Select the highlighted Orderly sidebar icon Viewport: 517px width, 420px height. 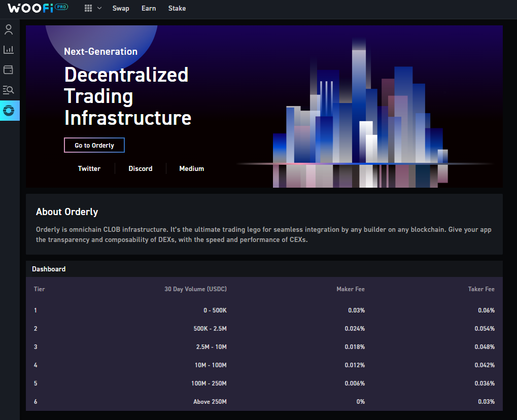point(9,110)
